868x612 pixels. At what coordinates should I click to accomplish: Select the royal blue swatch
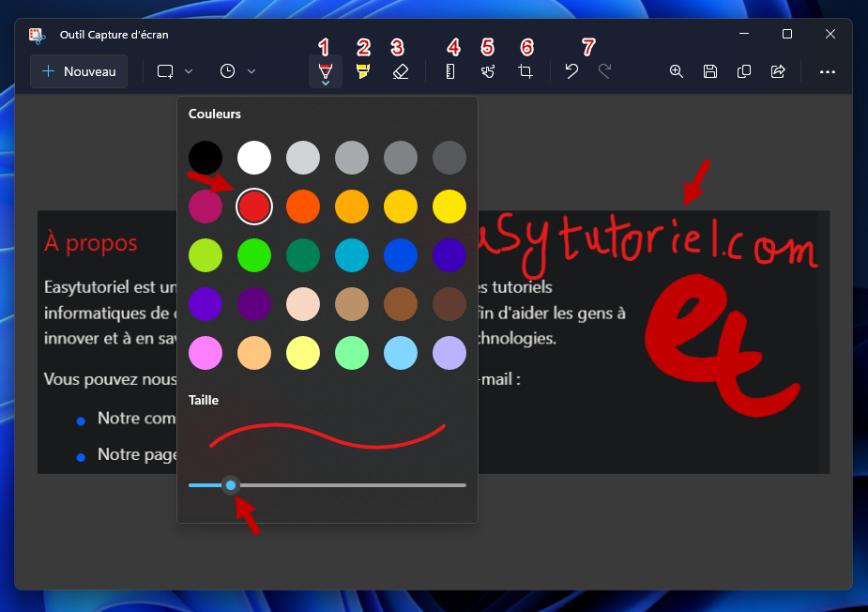coord(401,255)
